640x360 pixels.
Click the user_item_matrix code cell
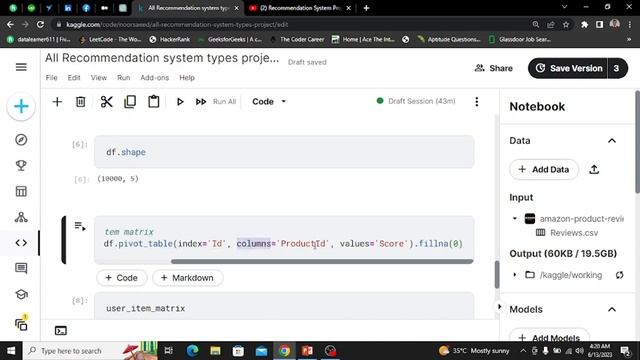284,306
